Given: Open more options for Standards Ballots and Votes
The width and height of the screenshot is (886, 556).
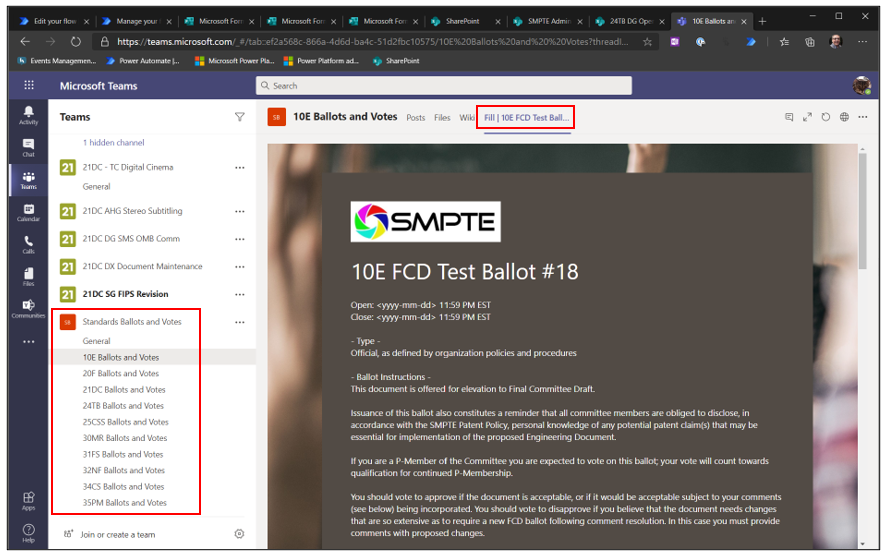Looking at the screenshot, I should (x=239, y=322).
